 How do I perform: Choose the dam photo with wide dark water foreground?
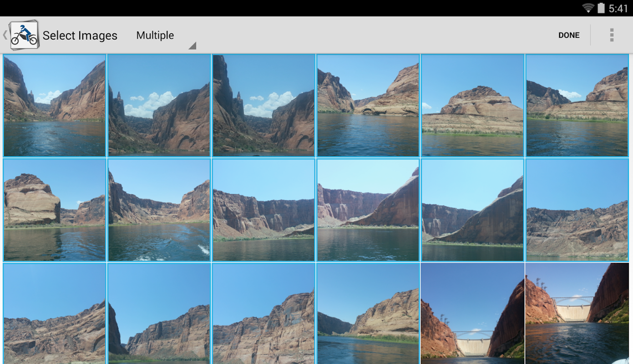[x=577, y=313]
